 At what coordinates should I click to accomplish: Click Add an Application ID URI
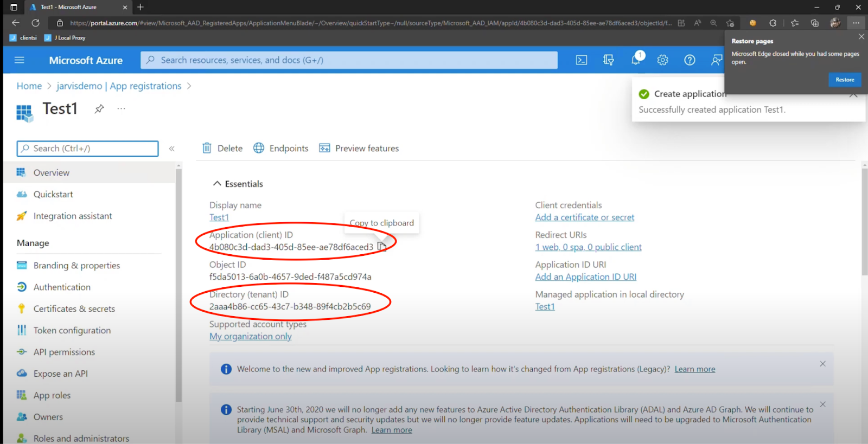585,276
